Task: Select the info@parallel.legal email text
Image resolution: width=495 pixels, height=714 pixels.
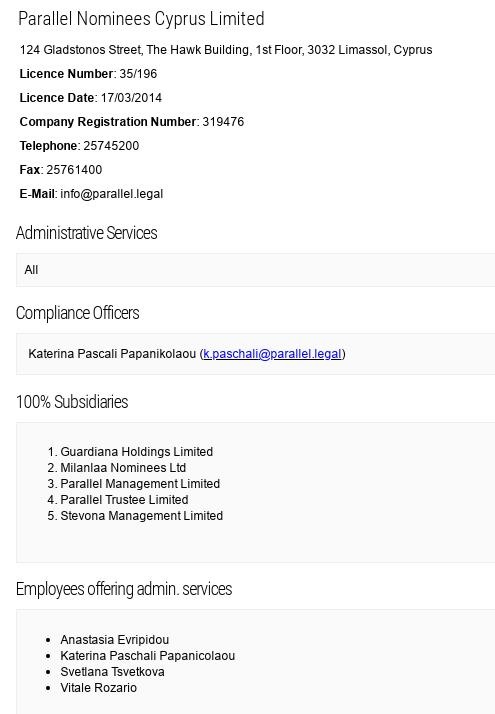Action: pyautogui.click(x=112, y=194)
